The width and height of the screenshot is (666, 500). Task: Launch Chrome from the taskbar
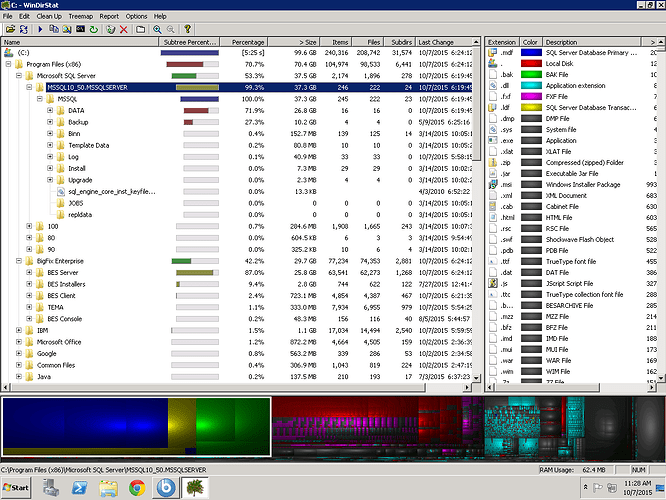(137, 488)
